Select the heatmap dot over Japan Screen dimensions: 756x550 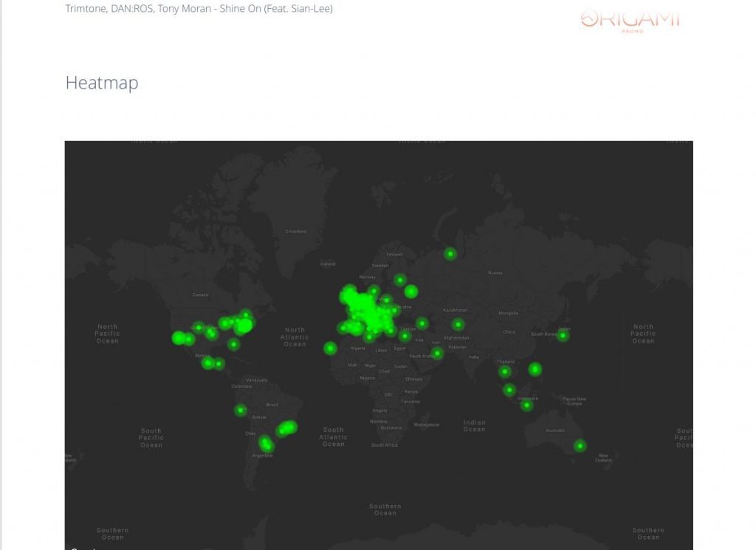tap(563, 336)
